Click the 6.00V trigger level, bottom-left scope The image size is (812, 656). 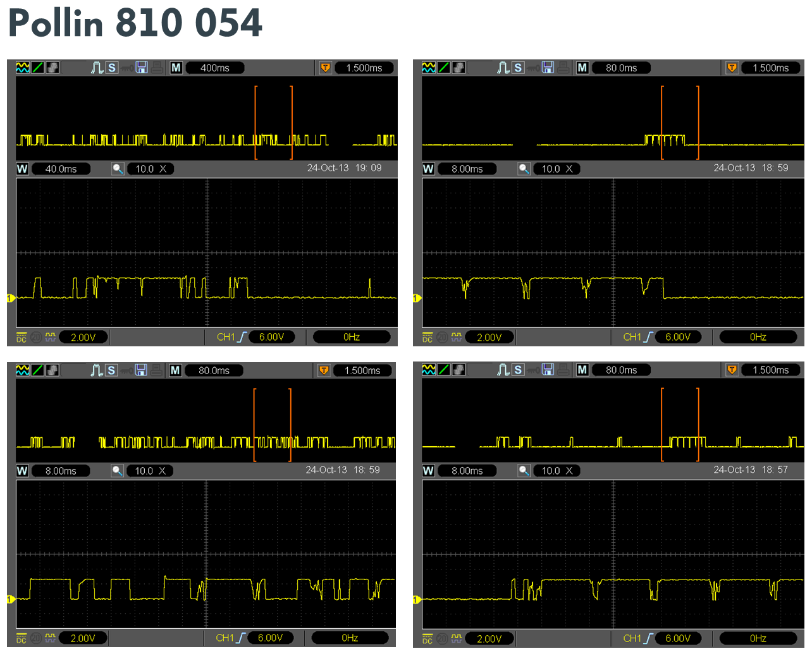[x=271, y=638]
